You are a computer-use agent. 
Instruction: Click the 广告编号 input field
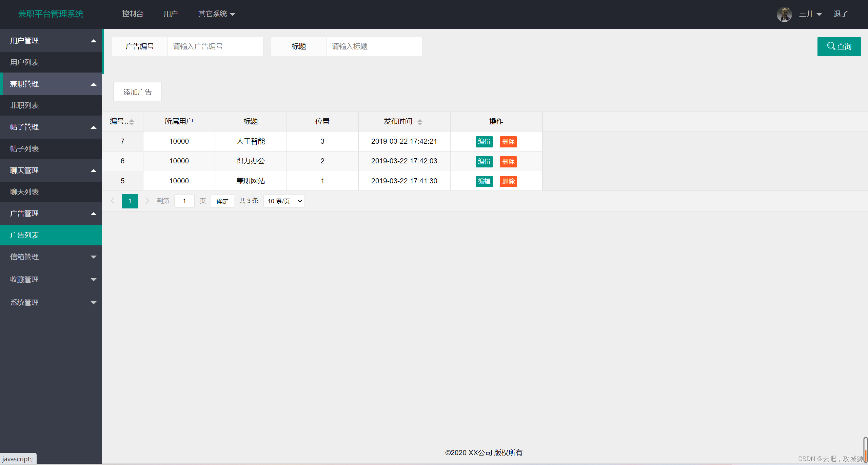pyautogui.click(x=215, y=46)
